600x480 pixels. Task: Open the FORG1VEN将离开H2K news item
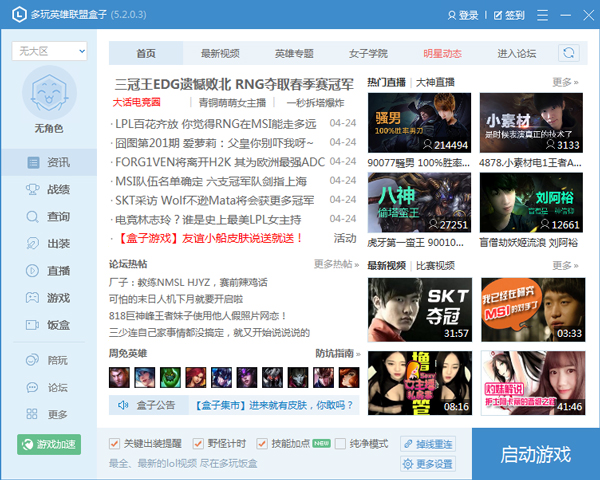click(x=220, y=162)
